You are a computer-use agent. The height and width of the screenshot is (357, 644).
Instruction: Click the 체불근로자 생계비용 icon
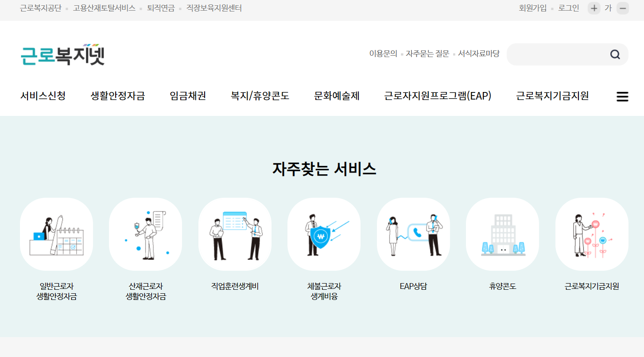[324, 234]
